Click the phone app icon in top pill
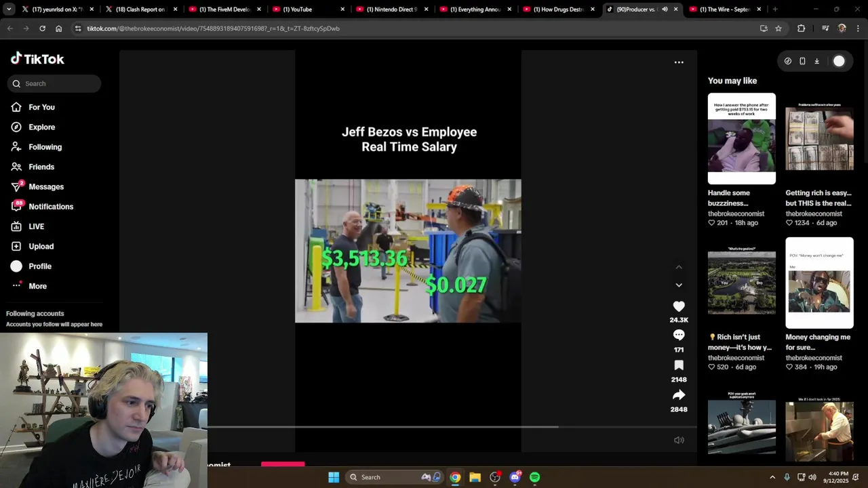The height and width of the screenshot is (488, 868). pyautogui.click(x=802, y=61)
